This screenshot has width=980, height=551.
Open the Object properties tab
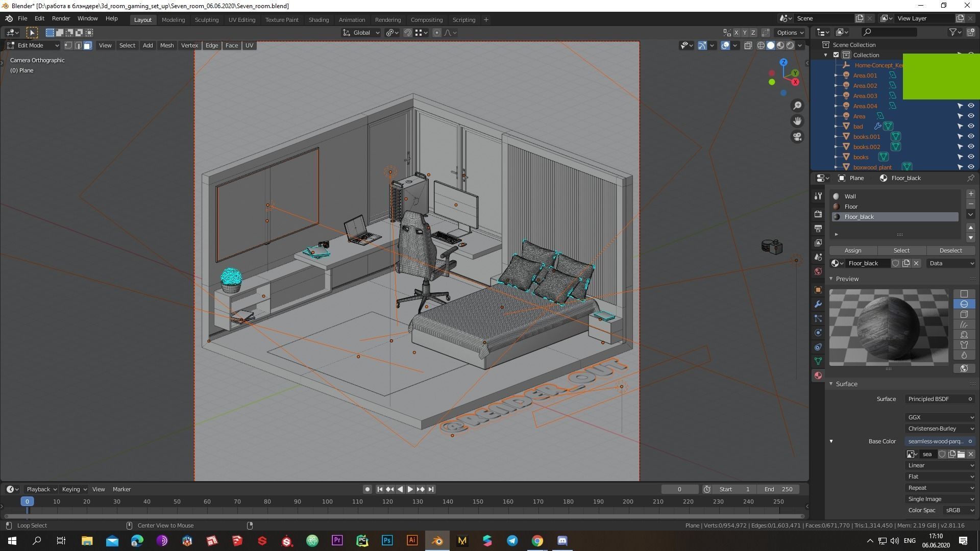(818, 290)
